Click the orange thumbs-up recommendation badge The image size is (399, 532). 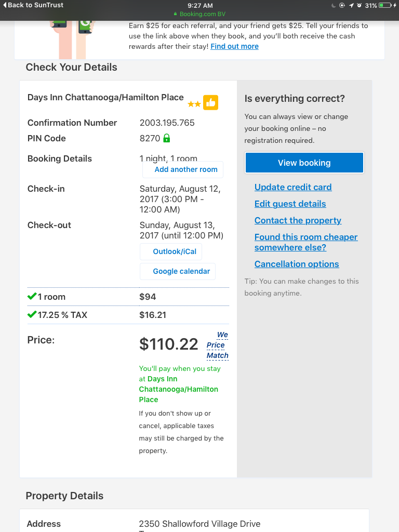[x=210, y=103]
